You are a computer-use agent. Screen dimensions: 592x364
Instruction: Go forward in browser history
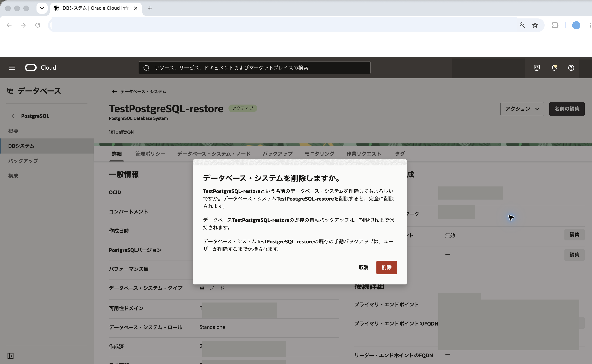(x=23, y=25)
